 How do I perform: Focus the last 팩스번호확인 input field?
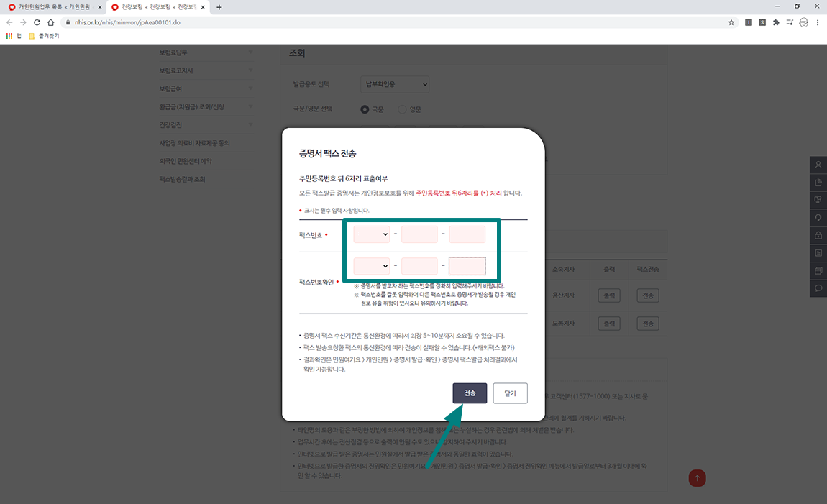[x=467, y=266]
